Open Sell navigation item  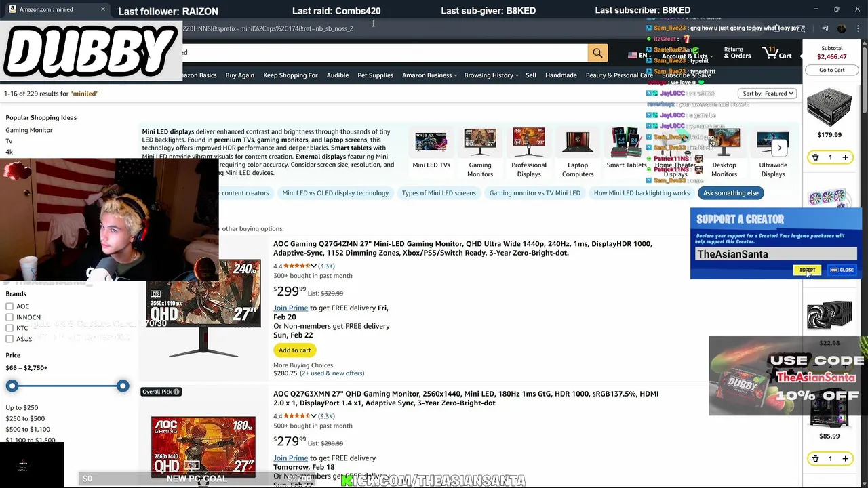pos(531,75)
